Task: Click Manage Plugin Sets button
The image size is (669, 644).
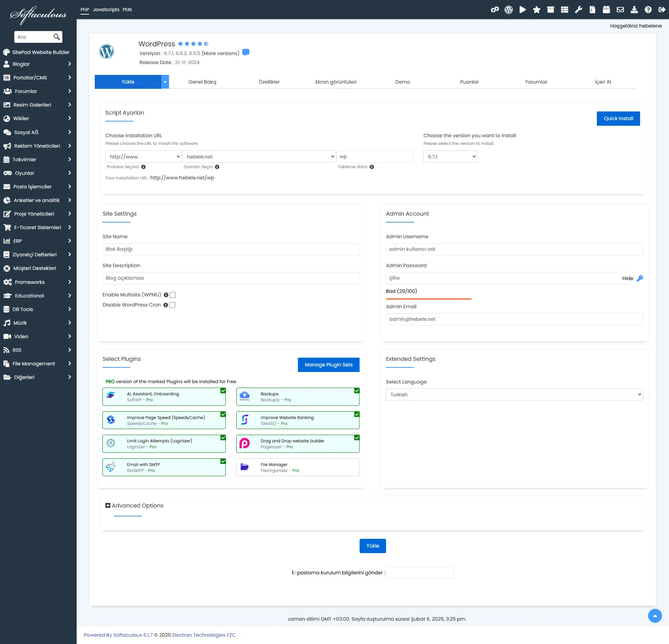Action: point(328,364)
